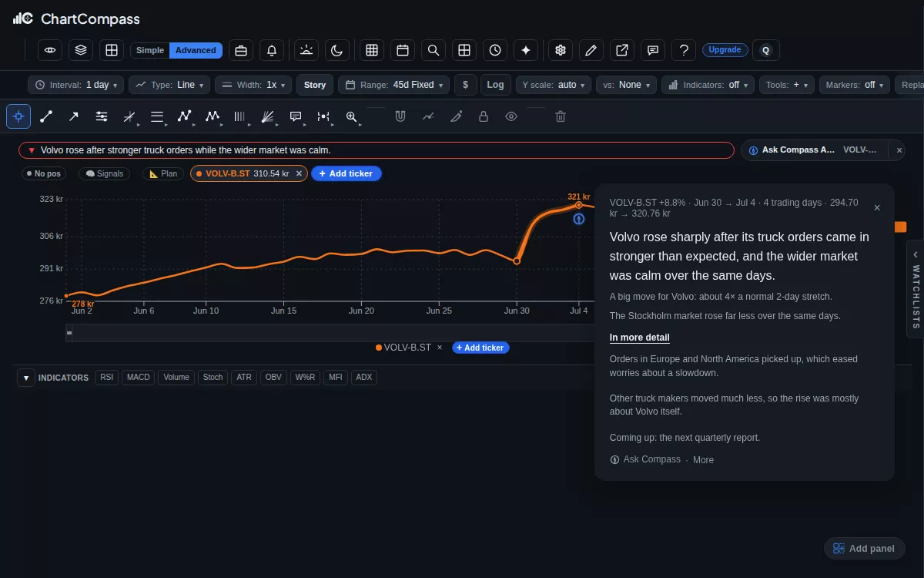Open the Indicators off dropdown
Viewport: 924px width, 578px height.
pos(708,85)
